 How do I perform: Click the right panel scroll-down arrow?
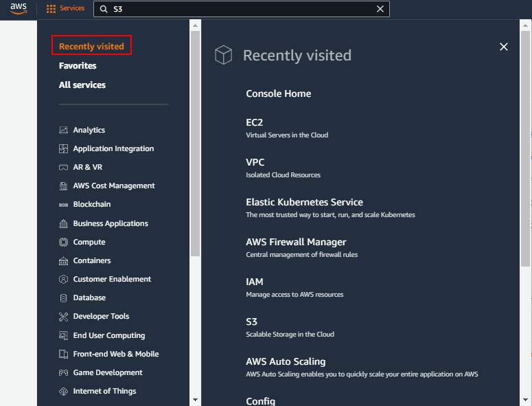pyautogui.click(x=526, y=400)
